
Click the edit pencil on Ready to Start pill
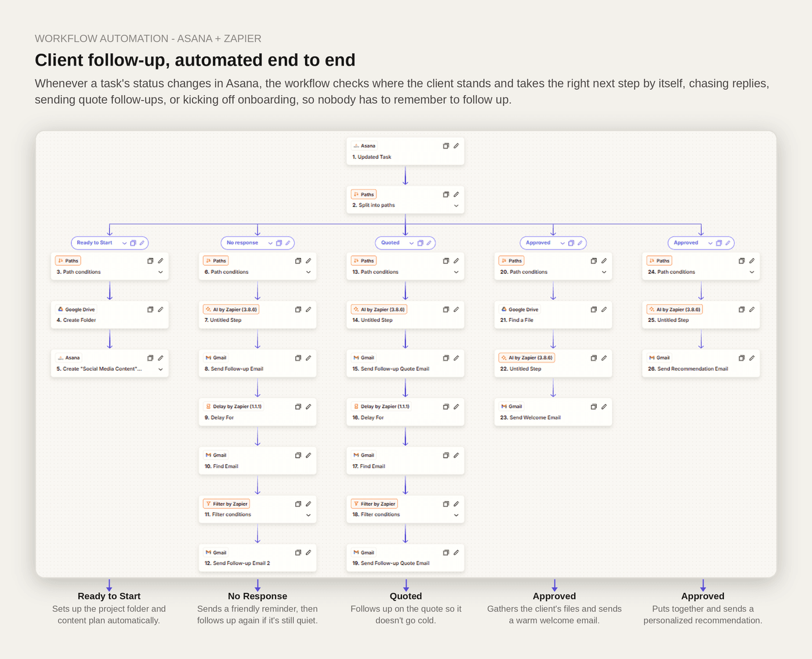coord(142,243)
